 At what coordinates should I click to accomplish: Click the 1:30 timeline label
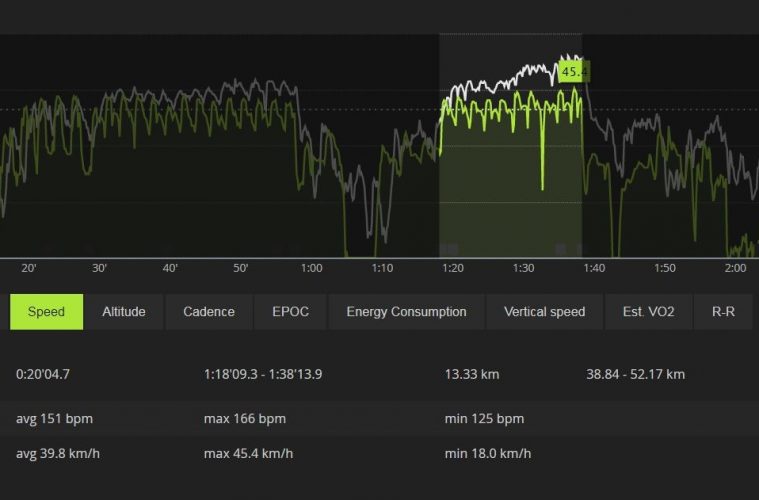pyautogui.click(x=523, y=268)
